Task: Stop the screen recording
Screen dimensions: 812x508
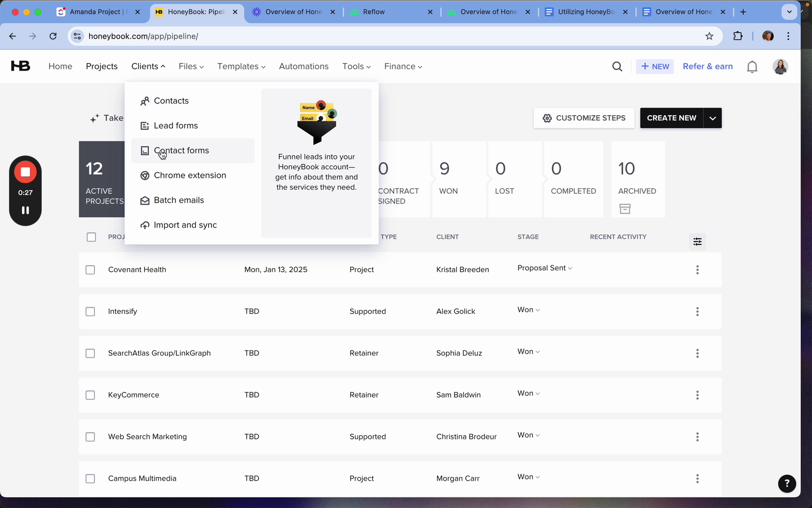Action: pos(25,172)
